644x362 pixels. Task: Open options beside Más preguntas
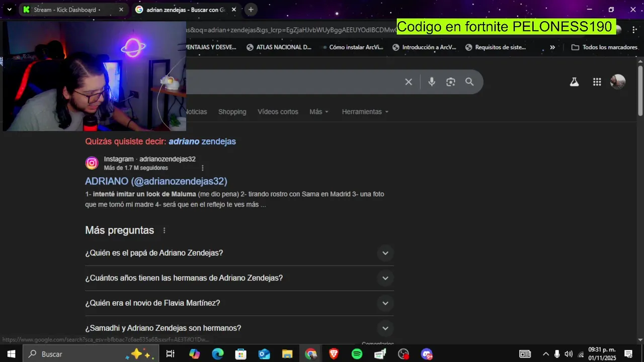tap(164, 230)
